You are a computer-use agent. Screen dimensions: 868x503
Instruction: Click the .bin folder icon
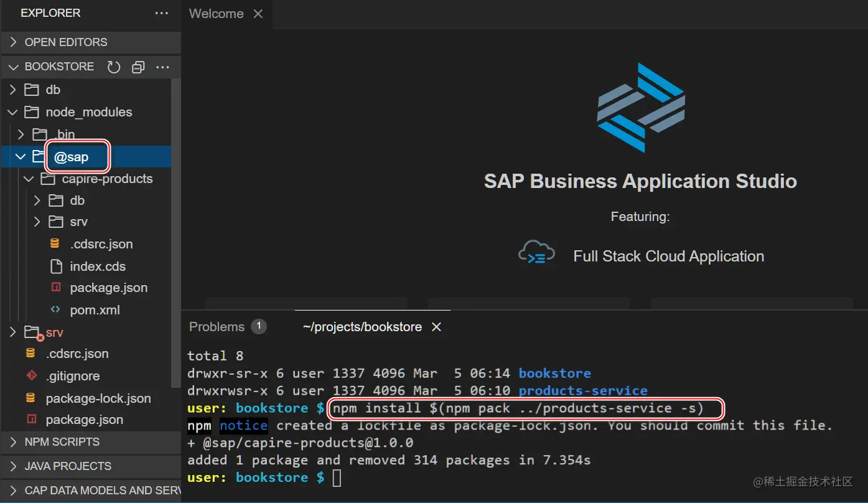40,134
